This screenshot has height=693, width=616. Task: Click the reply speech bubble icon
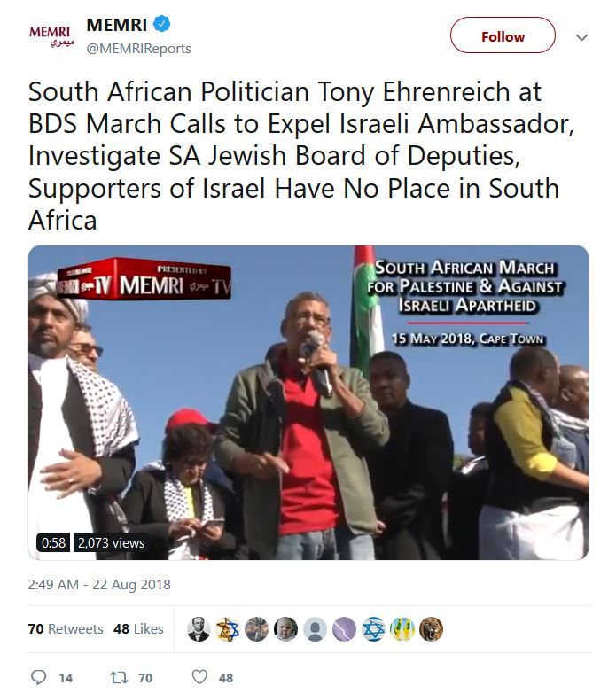point(38,677)
